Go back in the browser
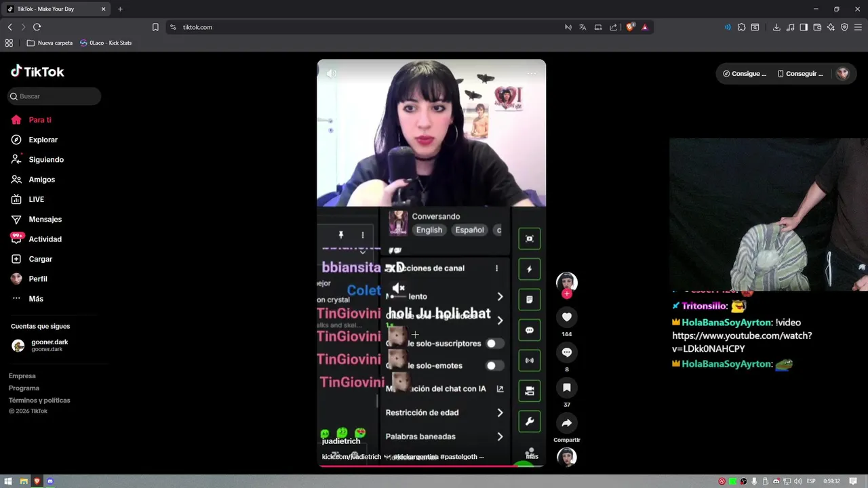 (9, 27)
